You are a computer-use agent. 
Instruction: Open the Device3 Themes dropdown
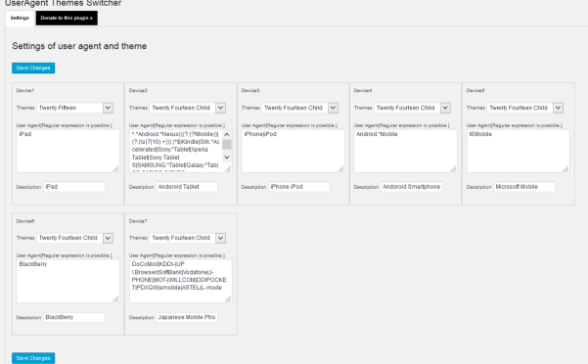point(300,108)
